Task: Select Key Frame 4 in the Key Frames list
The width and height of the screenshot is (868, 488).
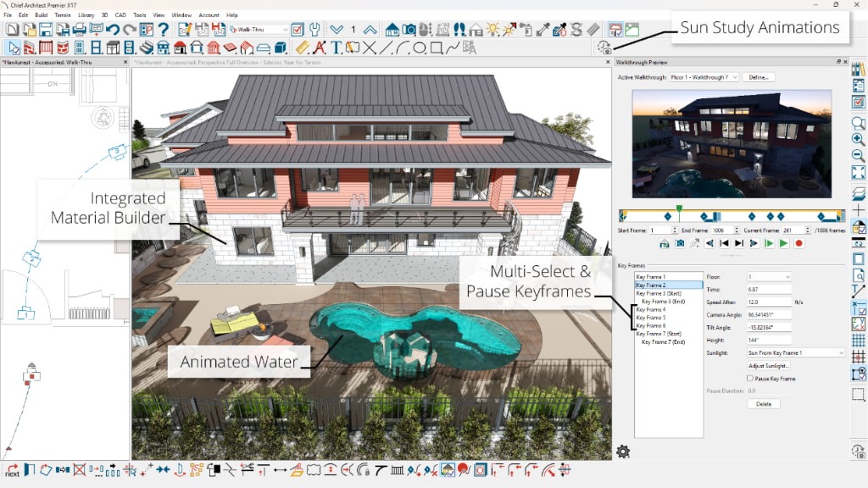Action: [652, 309]
